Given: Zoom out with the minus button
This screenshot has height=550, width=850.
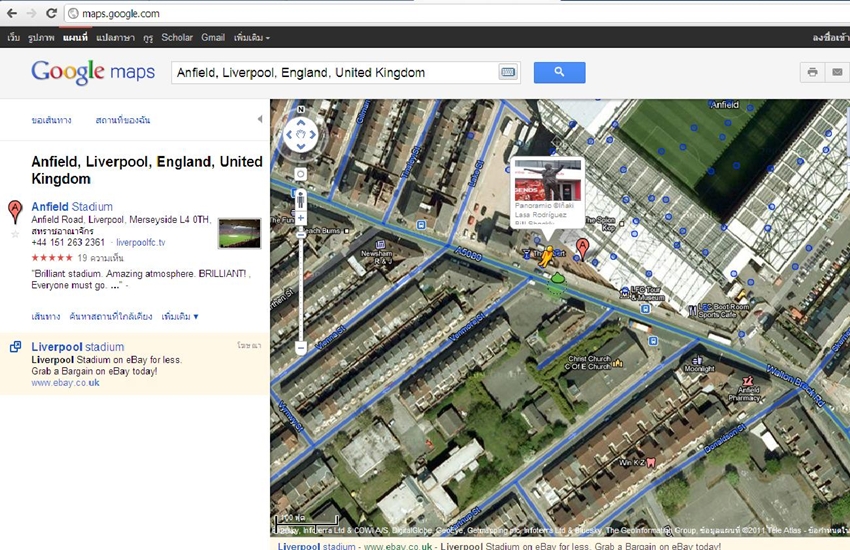Looking at the screenshot, I should click(300, 348).
